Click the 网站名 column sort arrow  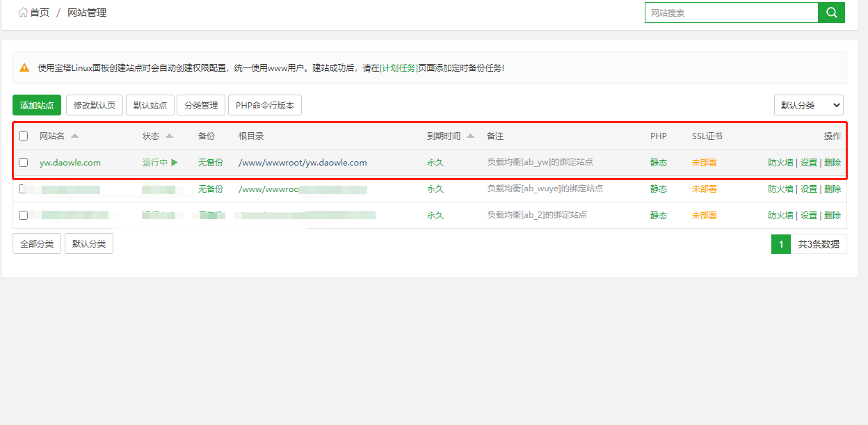pyautogui.click(x=75, y=136)
